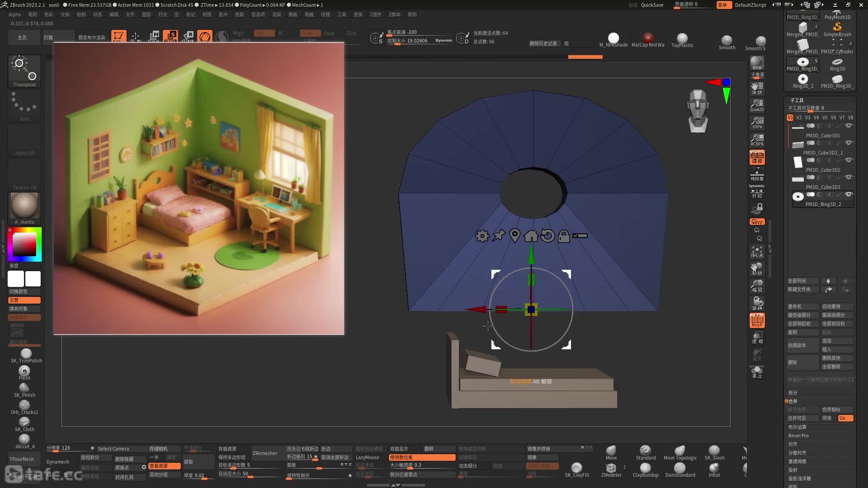Click the 合并可见 merge visible button
Screen dimensions: 868x488
(803, 418)
